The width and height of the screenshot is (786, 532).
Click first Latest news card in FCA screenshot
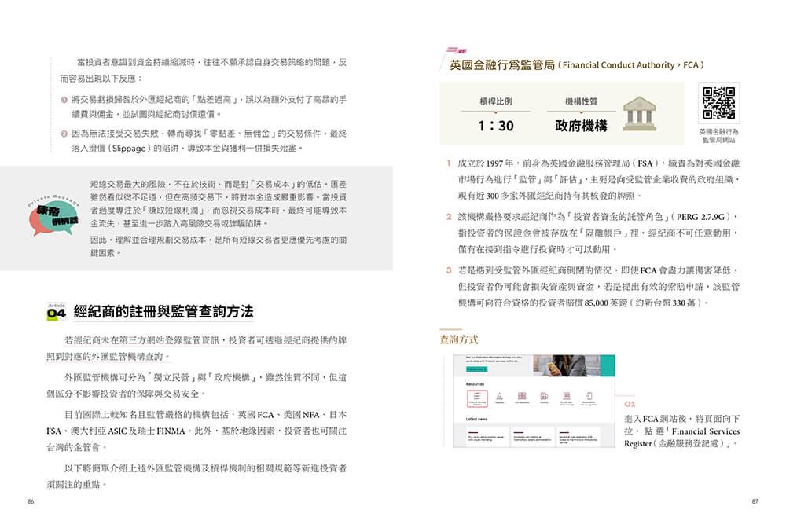pyautogui.click(x=487, y=437)
